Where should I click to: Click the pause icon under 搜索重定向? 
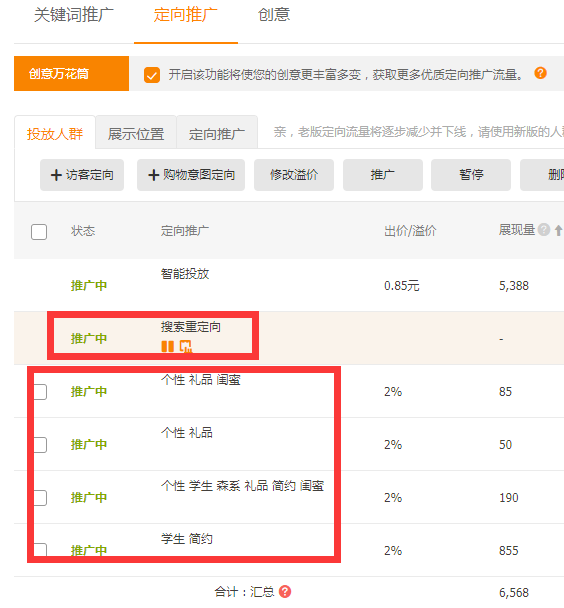[x=167, y=346]
